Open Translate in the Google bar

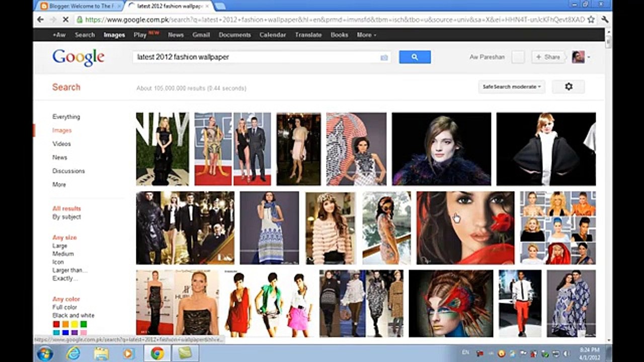(308, 35)
